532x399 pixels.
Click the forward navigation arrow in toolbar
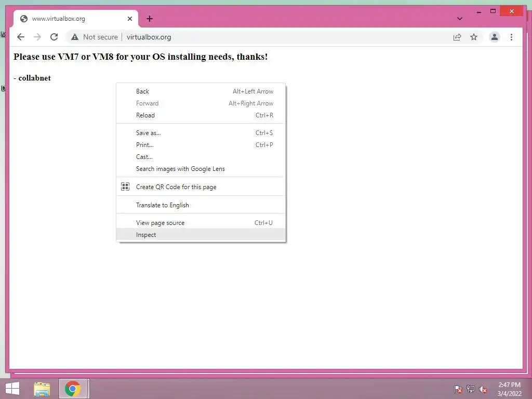37,37
